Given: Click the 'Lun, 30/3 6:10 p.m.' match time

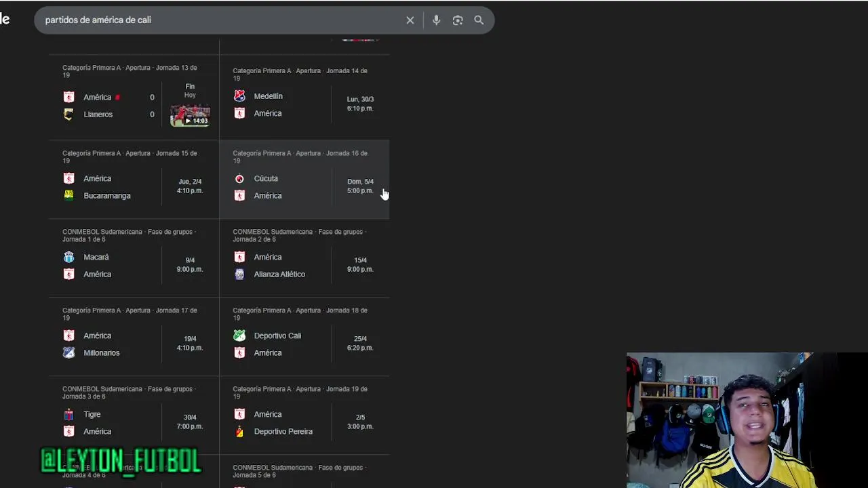Looking at the screenshot, I should [360, 104].
